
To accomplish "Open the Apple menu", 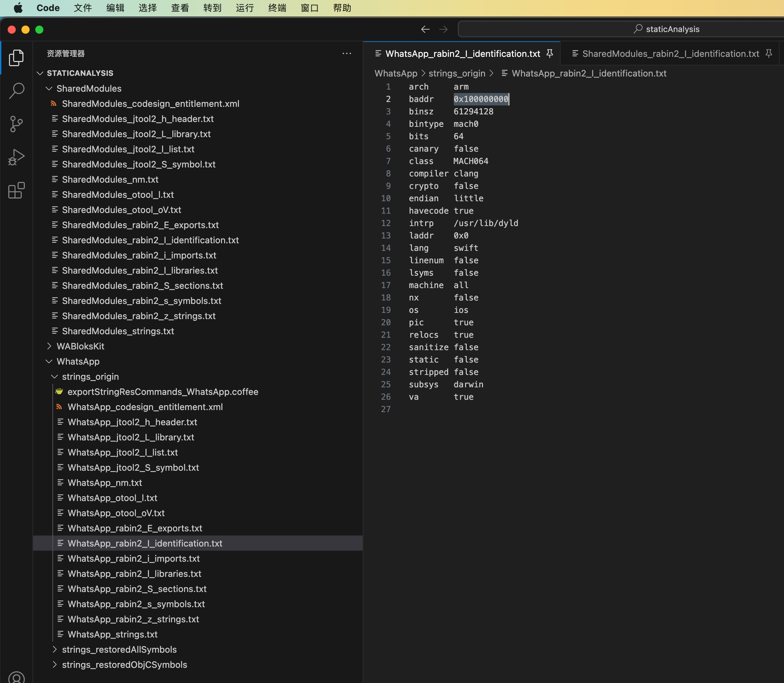I will [x=18, y=8].
